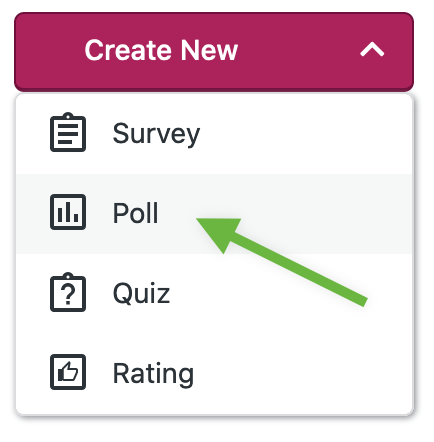Viewport: 434px width, 442px height.
Task: Click the Create New button label
Action: click(x=161, y=50)
